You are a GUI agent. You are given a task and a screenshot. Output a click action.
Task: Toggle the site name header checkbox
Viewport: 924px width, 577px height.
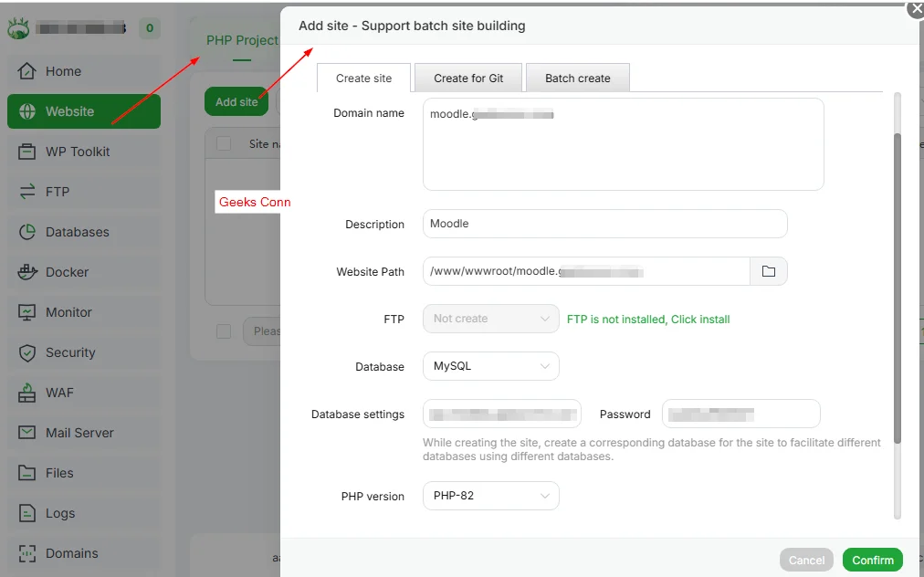click(223, 143)
